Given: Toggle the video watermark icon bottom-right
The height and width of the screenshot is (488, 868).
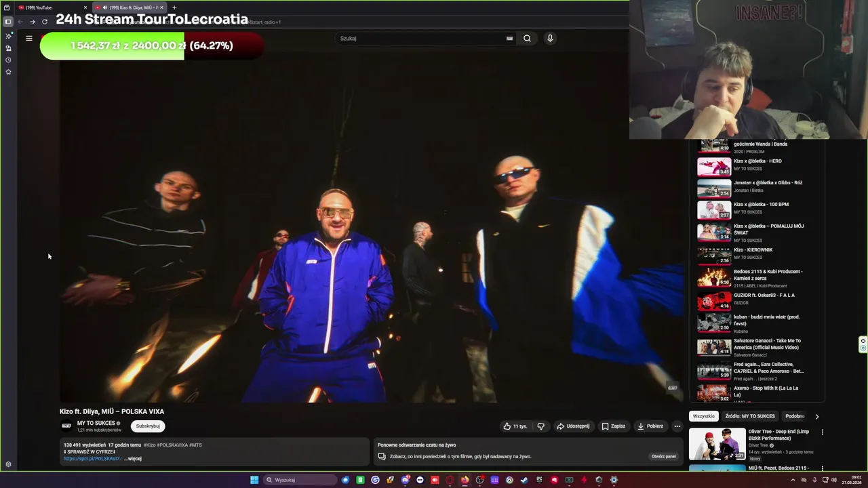Looking at the screenshot, I should pyautogui.click(x=672, y=388).
